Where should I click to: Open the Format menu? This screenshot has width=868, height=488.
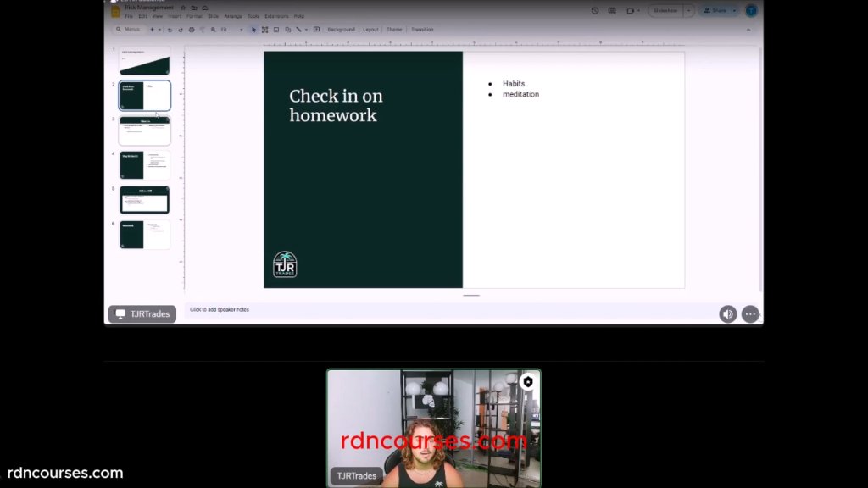(x=194, y=17)
